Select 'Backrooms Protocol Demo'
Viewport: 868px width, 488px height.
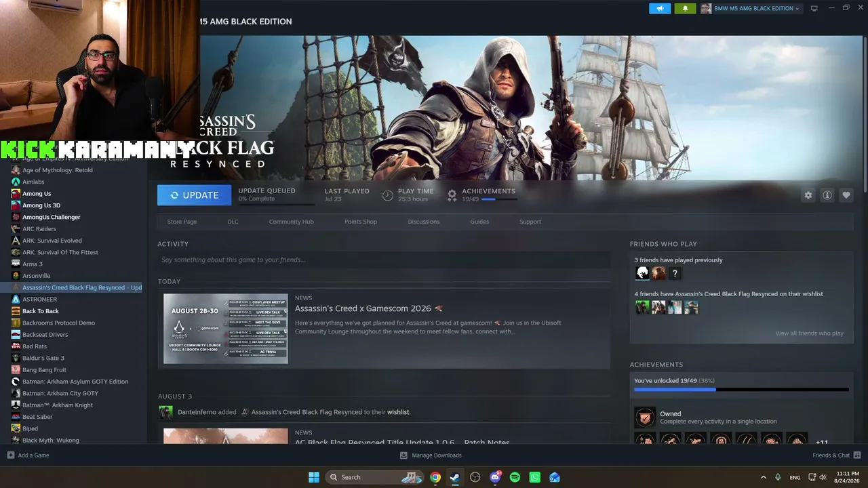(59, 323)
